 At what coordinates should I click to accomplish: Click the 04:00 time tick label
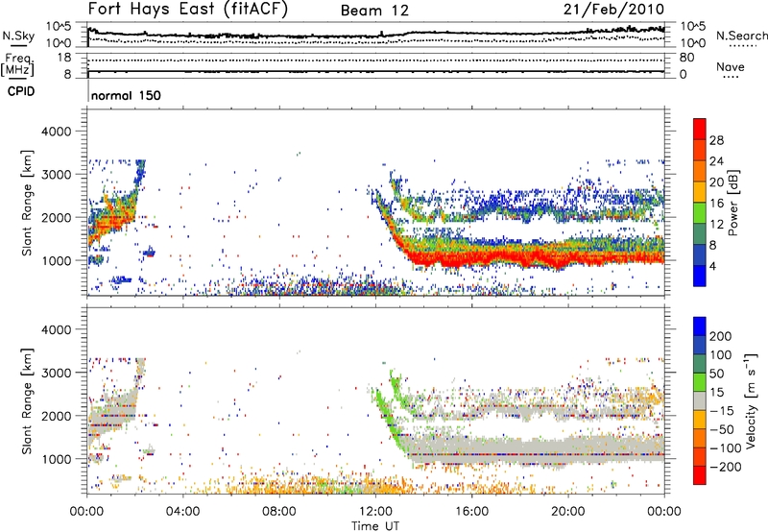click(x=182, y=512)
